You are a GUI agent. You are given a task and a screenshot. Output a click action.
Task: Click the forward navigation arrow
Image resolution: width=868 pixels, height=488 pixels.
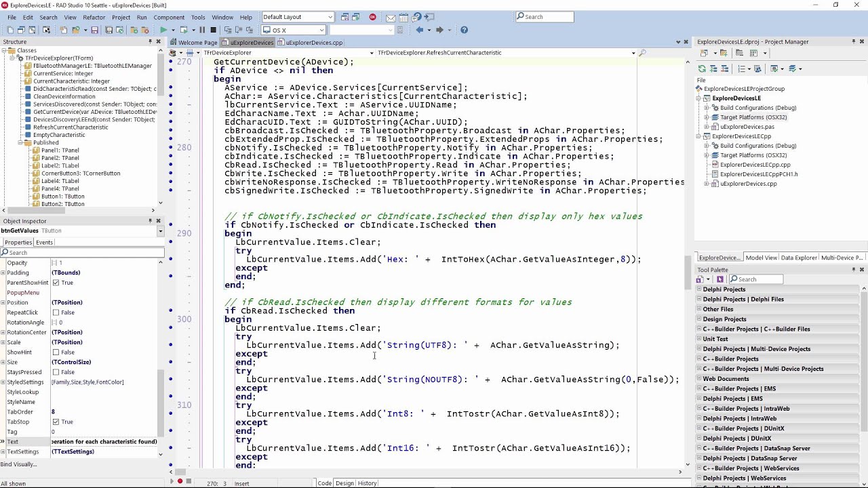439,30
